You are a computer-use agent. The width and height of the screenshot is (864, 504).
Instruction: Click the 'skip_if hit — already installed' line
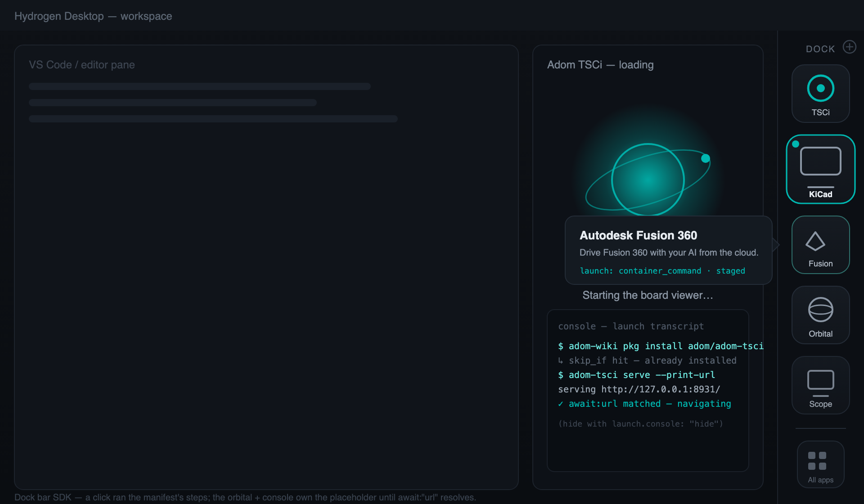point(647,360)
